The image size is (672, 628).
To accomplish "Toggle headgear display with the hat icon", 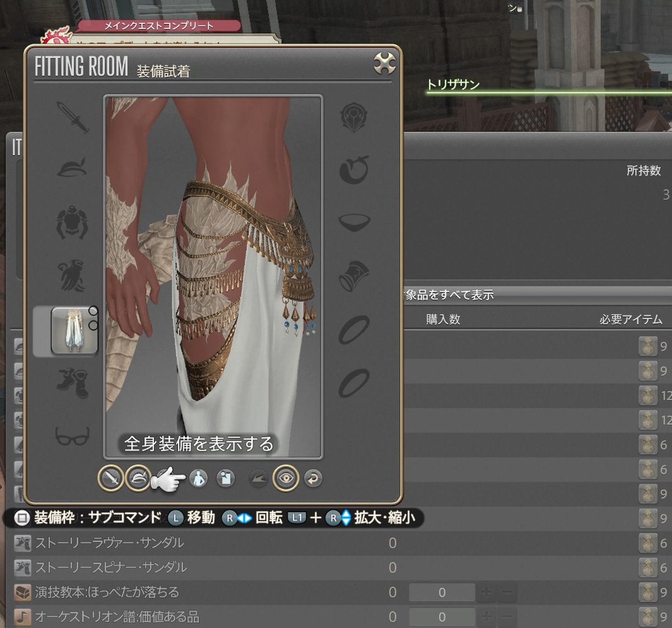I will click(138, 479).
